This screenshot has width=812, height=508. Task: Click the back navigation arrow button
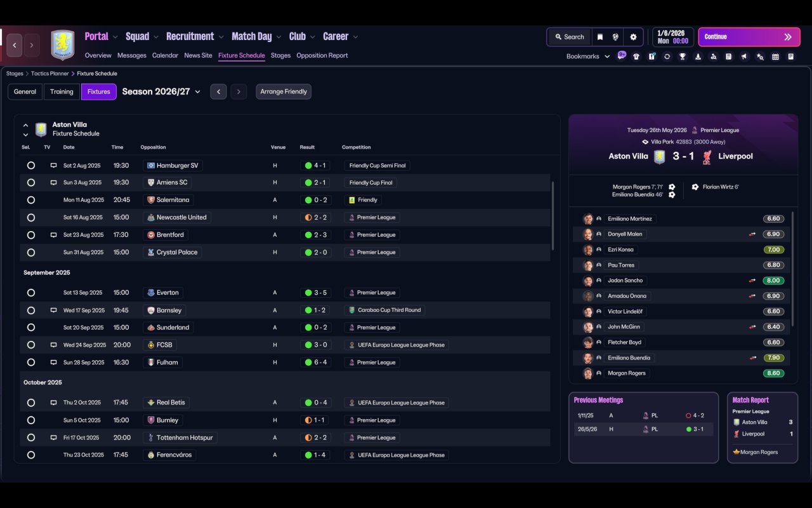pos(15,45)
